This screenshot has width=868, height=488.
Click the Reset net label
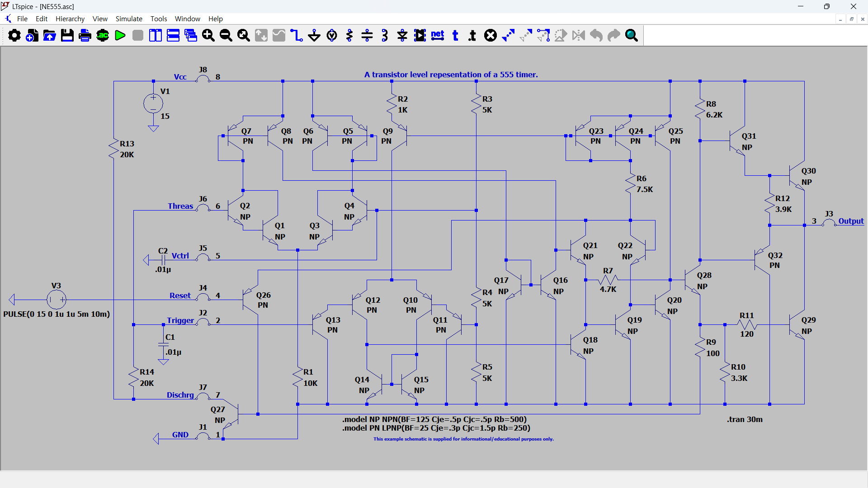coord(180,296)
